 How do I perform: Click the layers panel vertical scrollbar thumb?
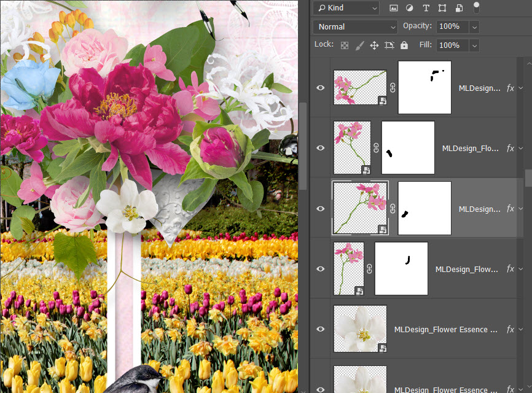pos(528,178)
